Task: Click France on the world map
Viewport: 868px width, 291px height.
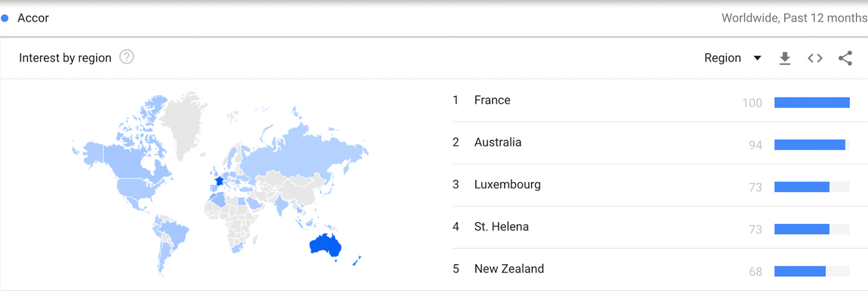Action: click(x=218, y=181)
